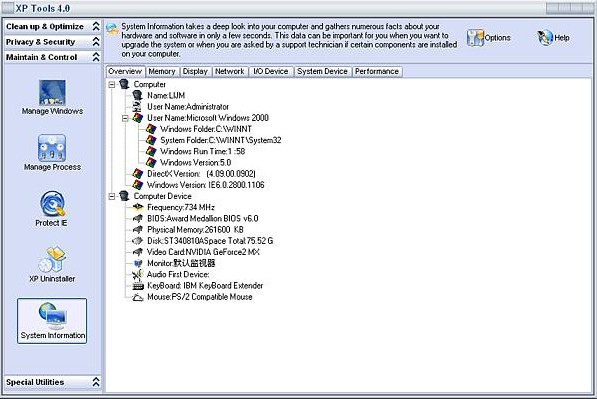Click the user icon beside User Name:Administrator
This screenshot has height=399, width=597.
pos(137,107)
